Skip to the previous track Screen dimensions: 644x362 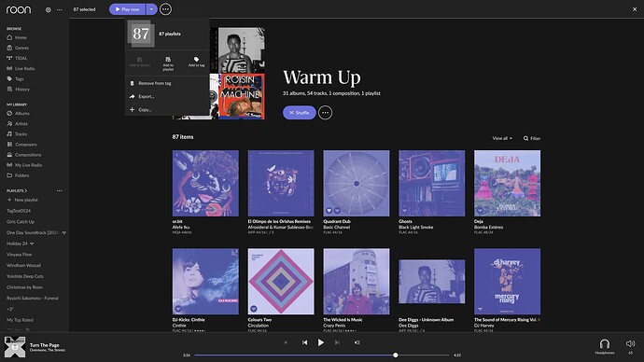[x=305, y=342]
